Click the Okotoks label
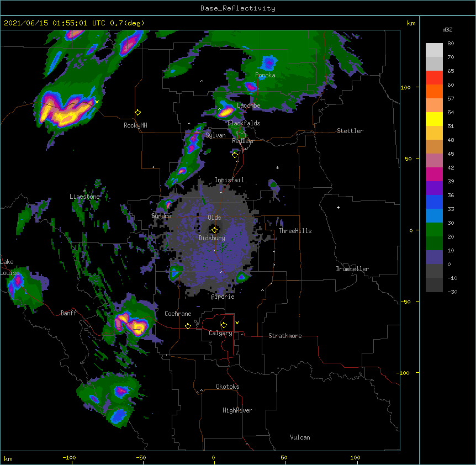The image size is (476, 465). [228, 387]
